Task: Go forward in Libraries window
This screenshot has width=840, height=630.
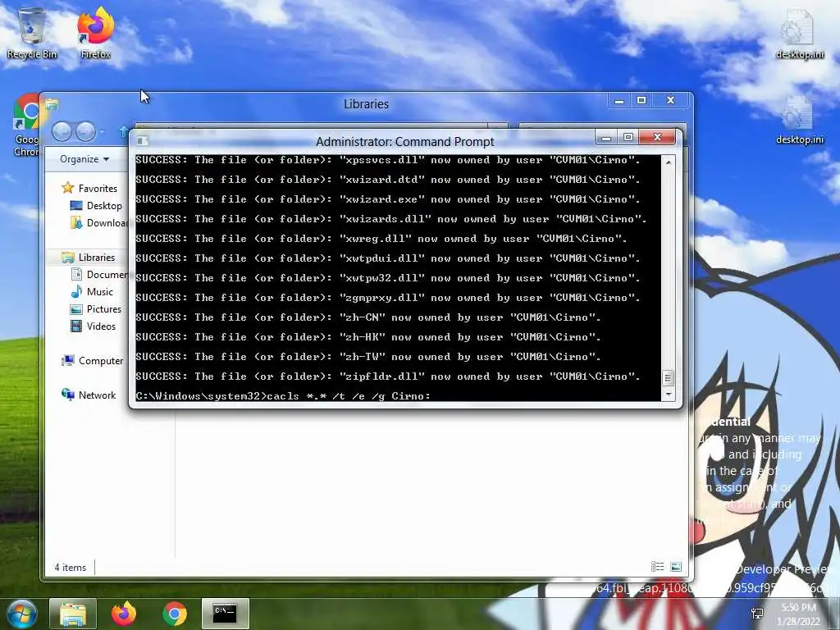Action: 85,131
